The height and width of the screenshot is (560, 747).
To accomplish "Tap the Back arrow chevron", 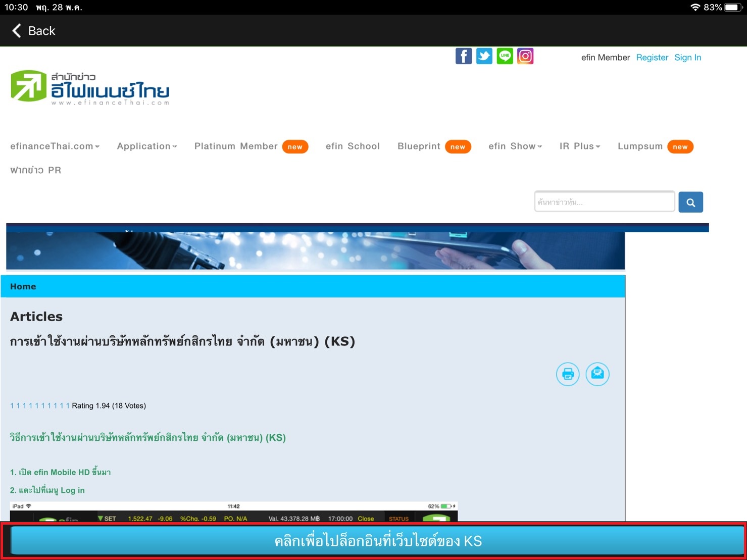I will coord(17,31).
